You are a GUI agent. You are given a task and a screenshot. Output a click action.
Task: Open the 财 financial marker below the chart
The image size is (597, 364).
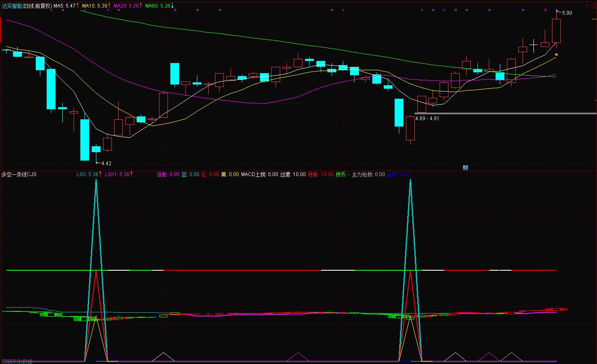465,167
